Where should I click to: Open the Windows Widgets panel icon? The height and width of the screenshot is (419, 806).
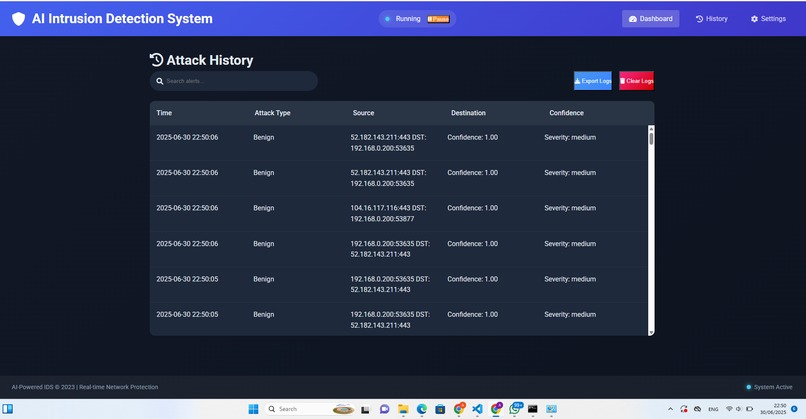click(8, 409)
